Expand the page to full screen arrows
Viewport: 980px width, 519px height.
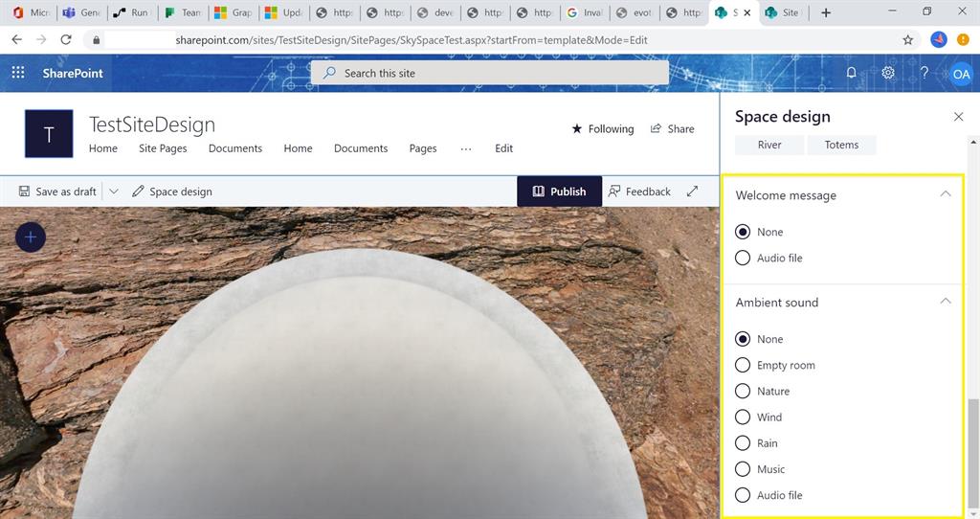click(692, 192)
